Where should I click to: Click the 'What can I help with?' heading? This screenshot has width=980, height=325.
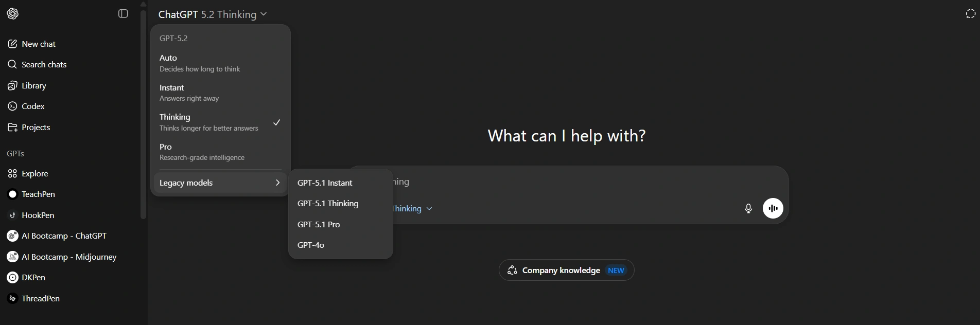tap(566, 136)
